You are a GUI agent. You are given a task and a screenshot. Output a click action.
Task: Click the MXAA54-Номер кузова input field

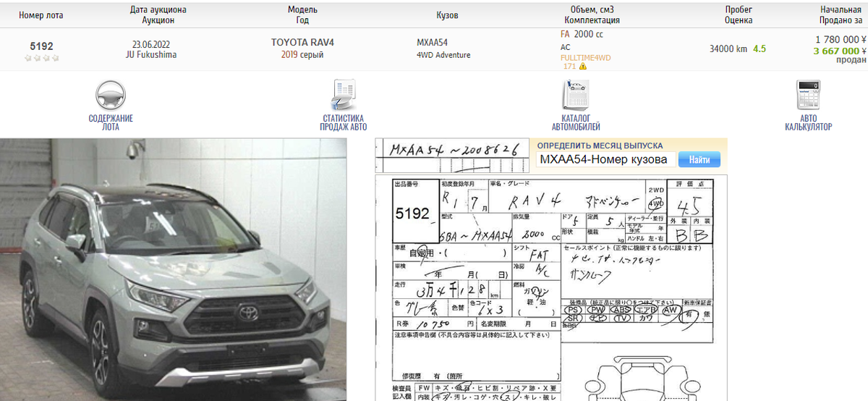pos(605,159)
